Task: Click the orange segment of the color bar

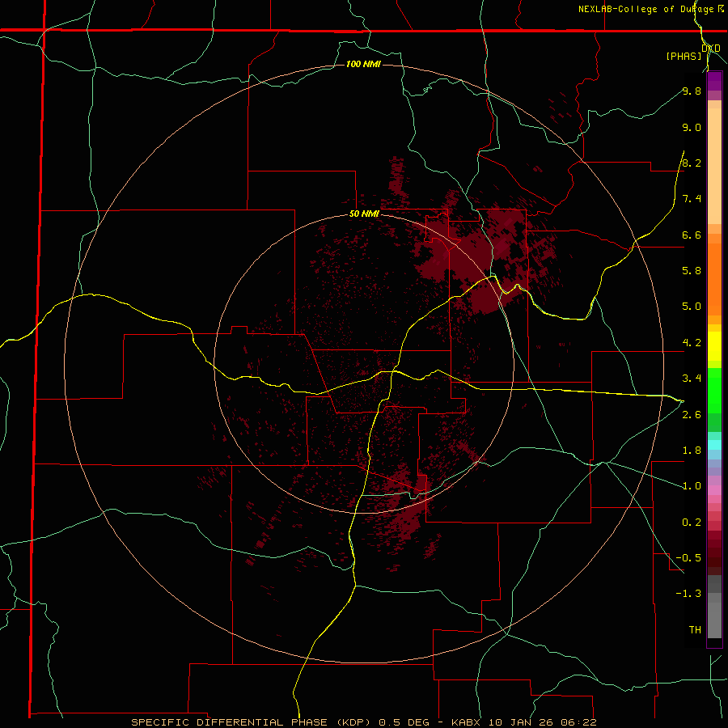Action: click(x=714, y=279)
